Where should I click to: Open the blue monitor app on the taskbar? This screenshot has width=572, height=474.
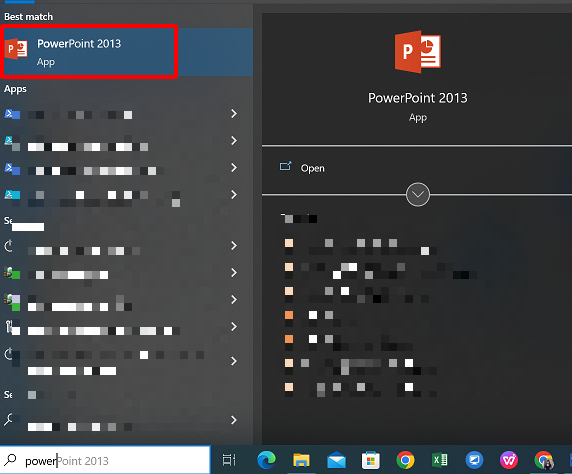[x=474, y=460]
